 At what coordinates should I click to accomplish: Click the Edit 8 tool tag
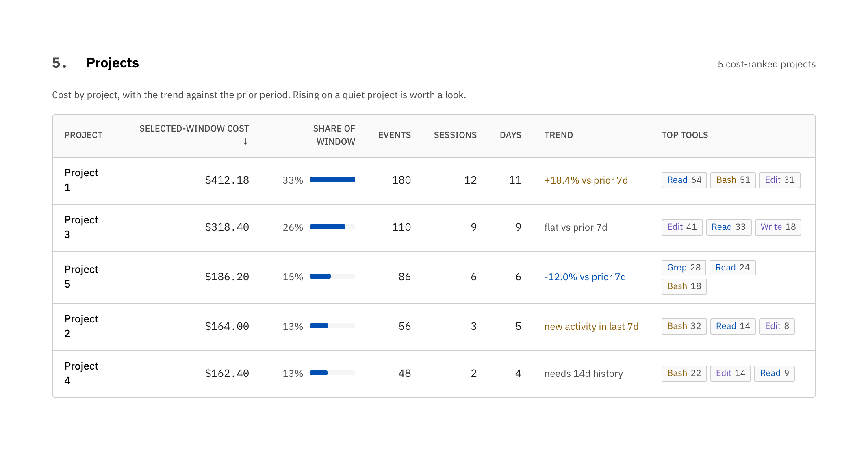(x=777, y=327)
